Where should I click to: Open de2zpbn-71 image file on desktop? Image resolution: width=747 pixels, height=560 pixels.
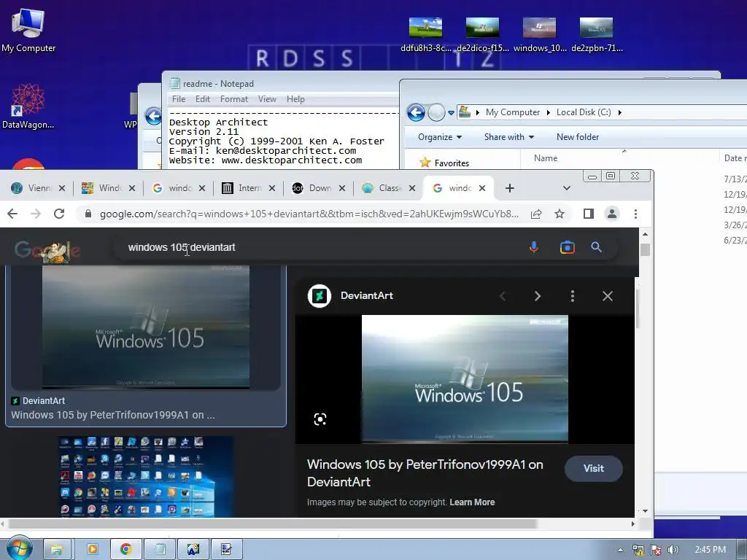point(597,34)
